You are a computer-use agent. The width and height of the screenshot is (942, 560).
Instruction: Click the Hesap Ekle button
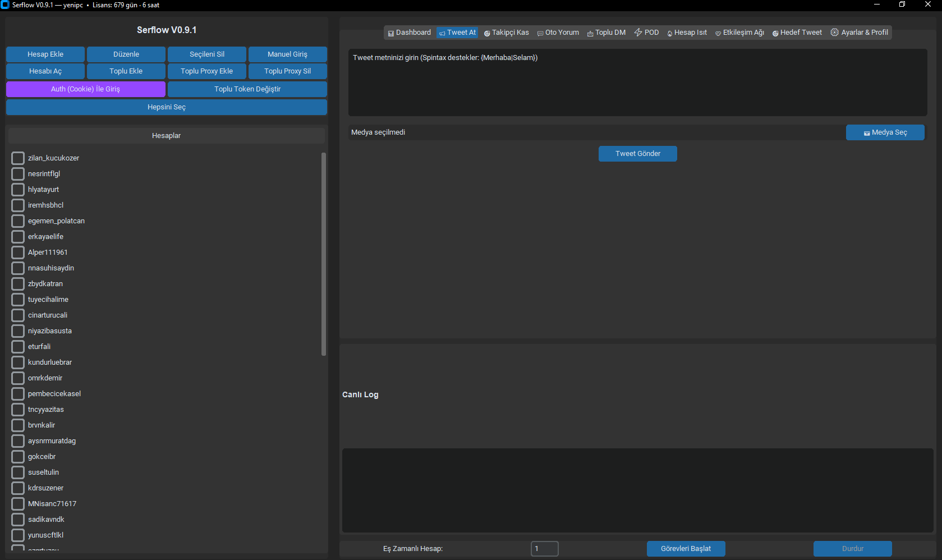[x=45, y=54]
